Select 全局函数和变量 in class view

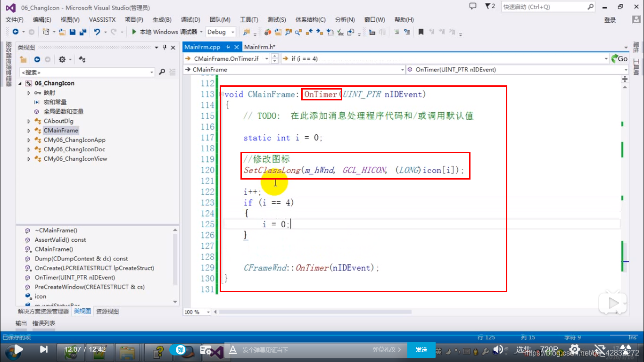pyautogui.click(x=64, y=112)
